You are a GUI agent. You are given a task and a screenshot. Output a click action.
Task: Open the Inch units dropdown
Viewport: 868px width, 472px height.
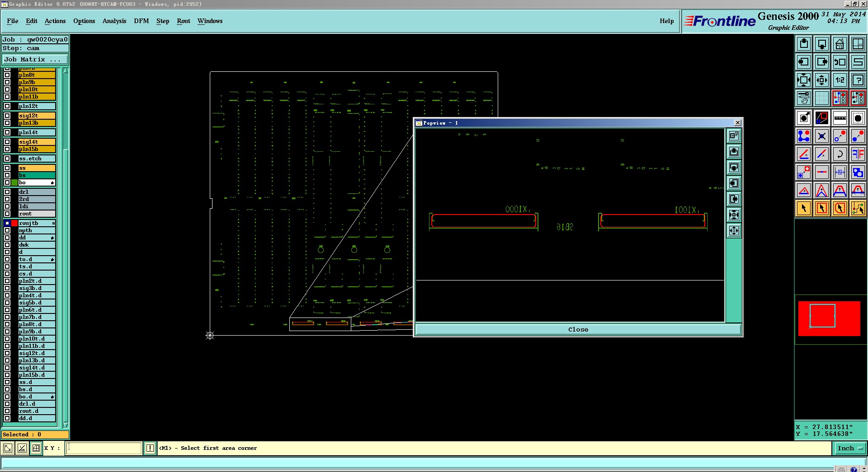[x=850, y=448]
